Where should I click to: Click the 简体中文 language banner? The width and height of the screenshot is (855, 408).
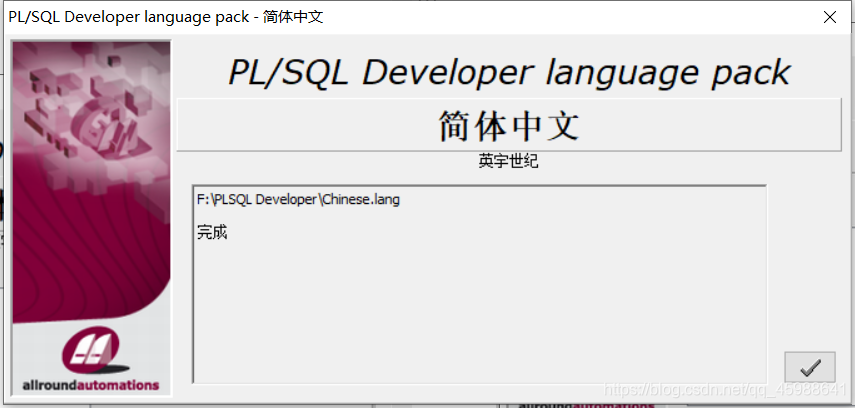tap(509, 125)
